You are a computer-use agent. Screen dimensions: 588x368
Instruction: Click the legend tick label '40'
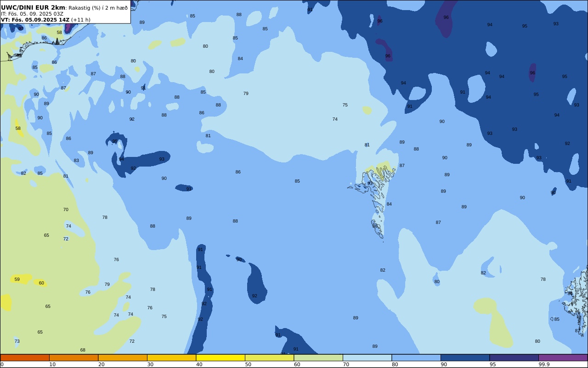[199, 364]
